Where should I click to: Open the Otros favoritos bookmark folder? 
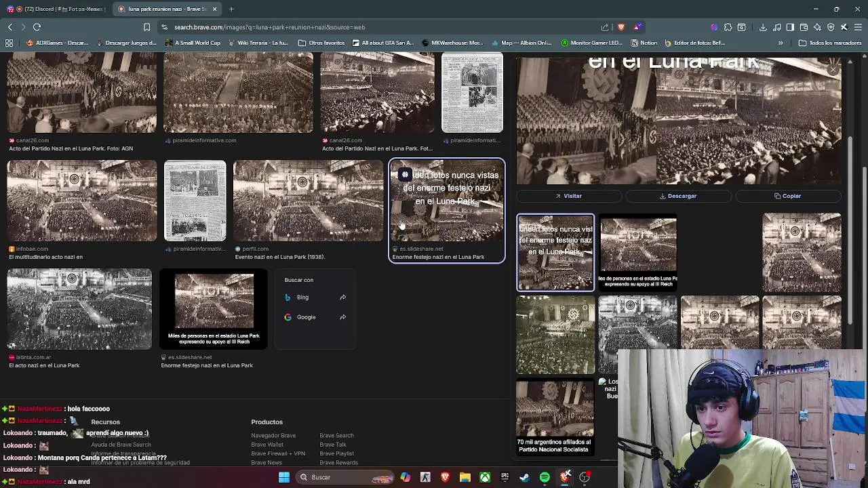click(x=321, y=43)
